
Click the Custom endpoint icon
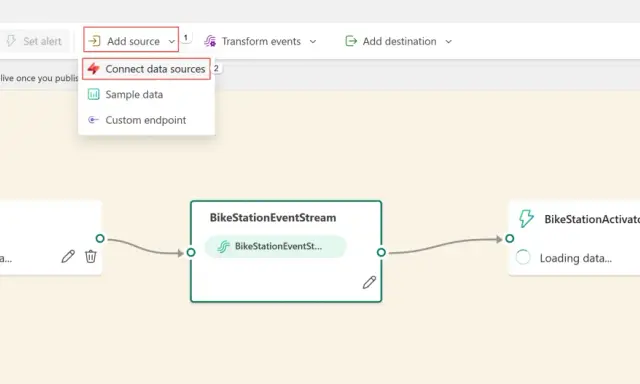tap(93, 120)
